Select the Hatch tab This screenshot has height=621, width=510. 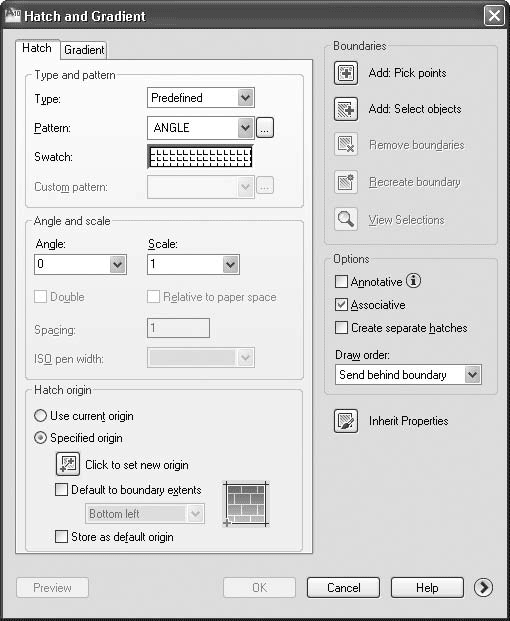coord(37,49)
